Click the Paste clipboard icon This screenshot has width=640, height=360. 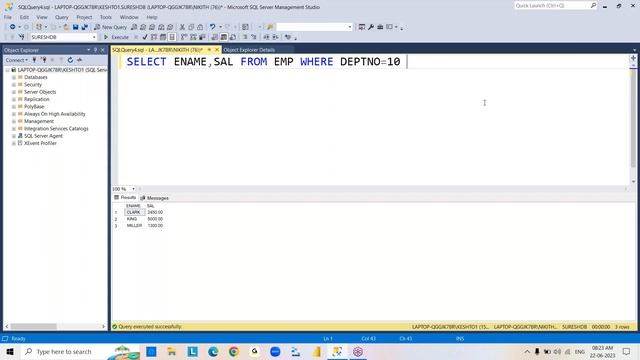click(x=200, y=27)
